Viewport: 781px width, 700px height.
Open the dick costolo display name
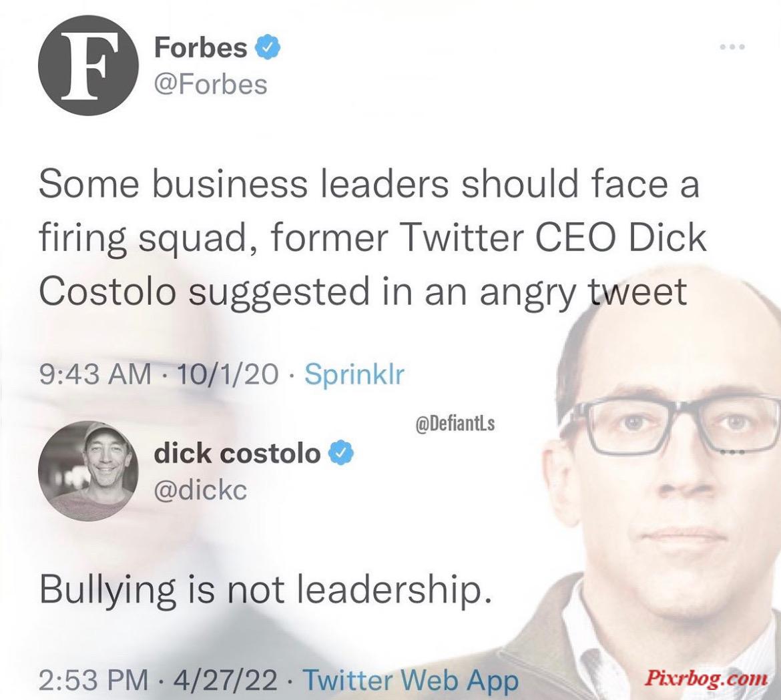pos(237,453)
